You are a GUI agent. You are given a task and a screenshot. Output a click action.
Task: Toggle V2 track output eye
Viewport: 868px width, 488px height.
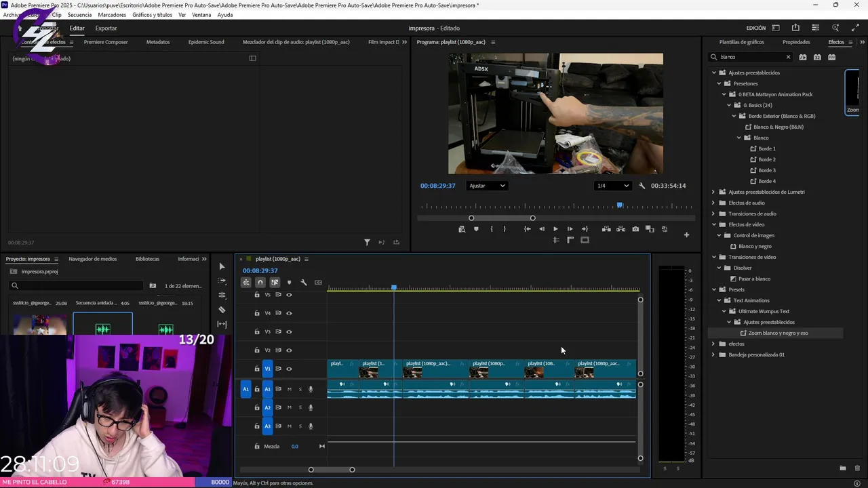[x=289, y=350]
